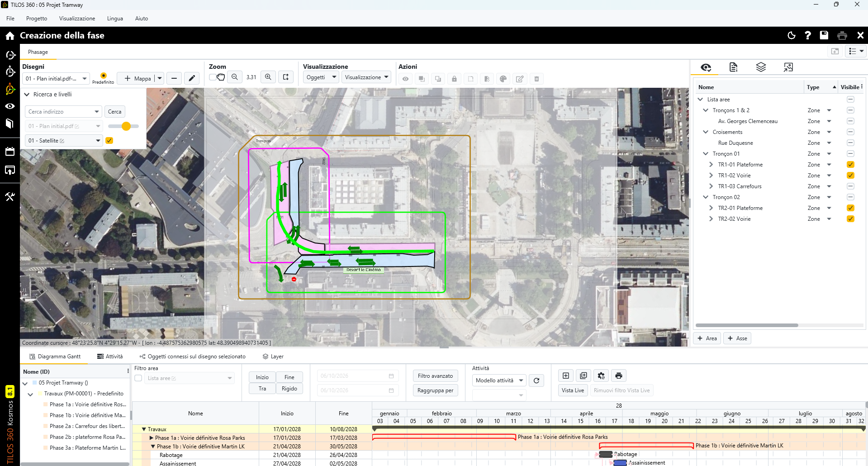The image size is (868, 466).
Task: Select the pencil edit drawing icon
Action: (x=192, y=78)
